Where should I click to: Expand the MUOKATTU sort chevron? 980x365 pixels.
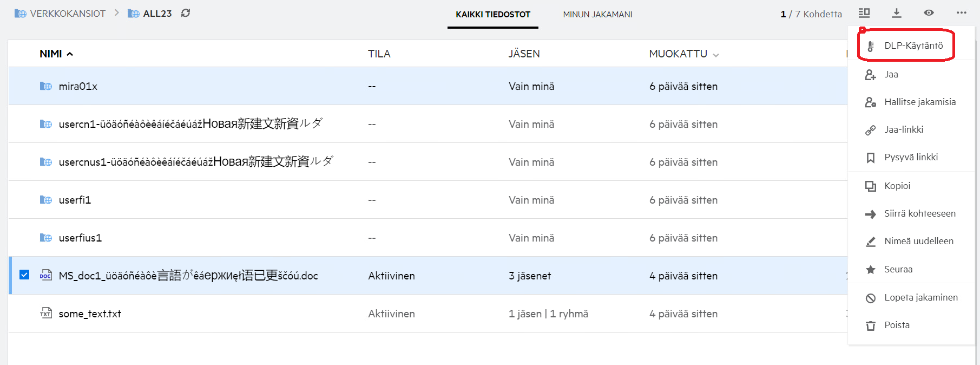click(716, 55)
